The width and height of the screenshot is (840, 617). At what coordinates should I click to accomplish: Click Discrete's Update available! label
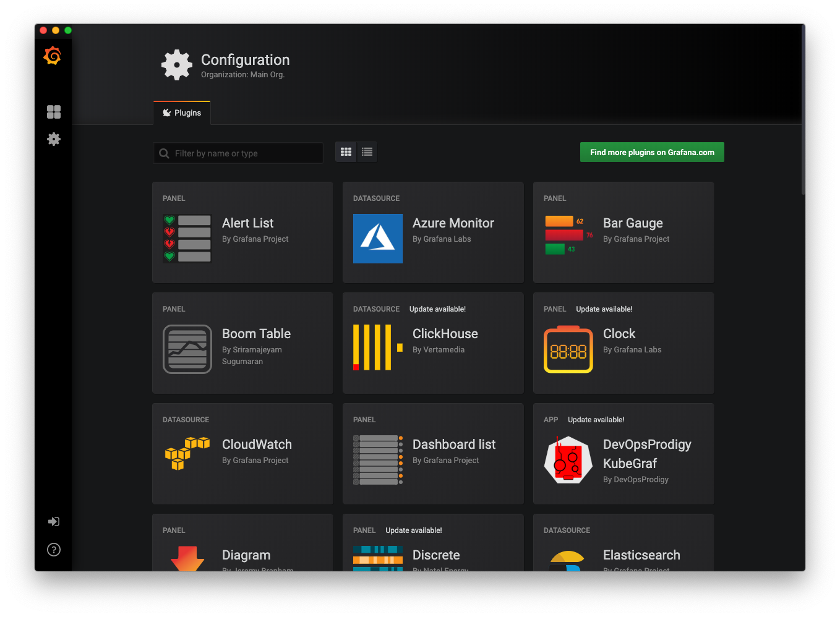tap(414, 530)
